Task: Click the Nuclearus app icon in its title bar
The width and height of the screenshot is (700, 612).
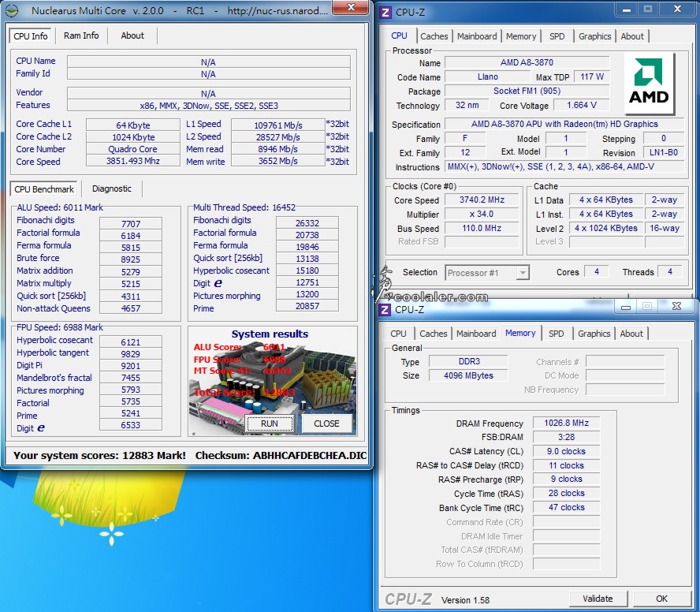Action: 12,10
